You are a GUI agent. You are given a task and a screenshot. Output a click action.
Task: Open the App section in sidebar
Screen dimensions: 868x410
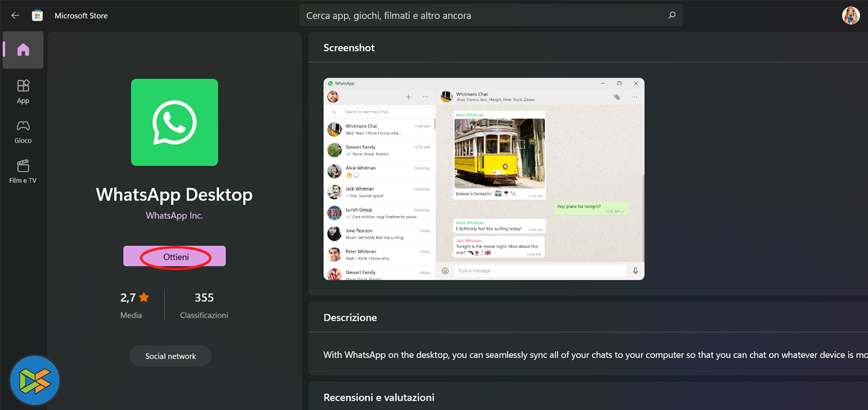click(23, 91)
